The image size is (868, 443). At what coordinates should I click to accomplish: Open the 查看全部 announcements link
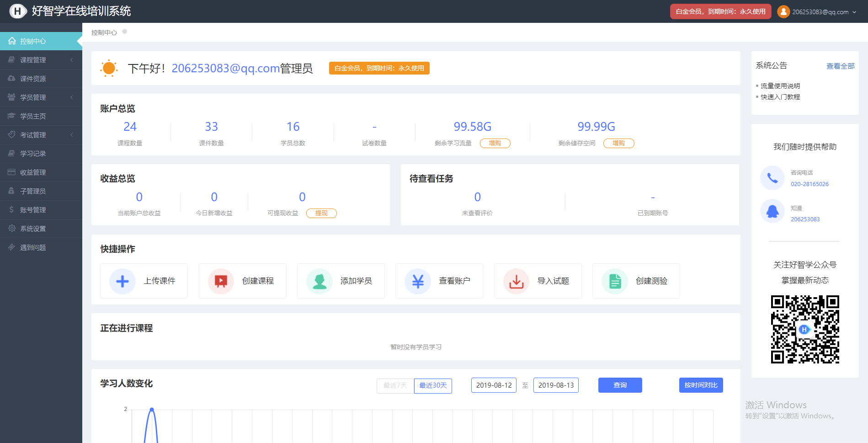tap(840, 66)
